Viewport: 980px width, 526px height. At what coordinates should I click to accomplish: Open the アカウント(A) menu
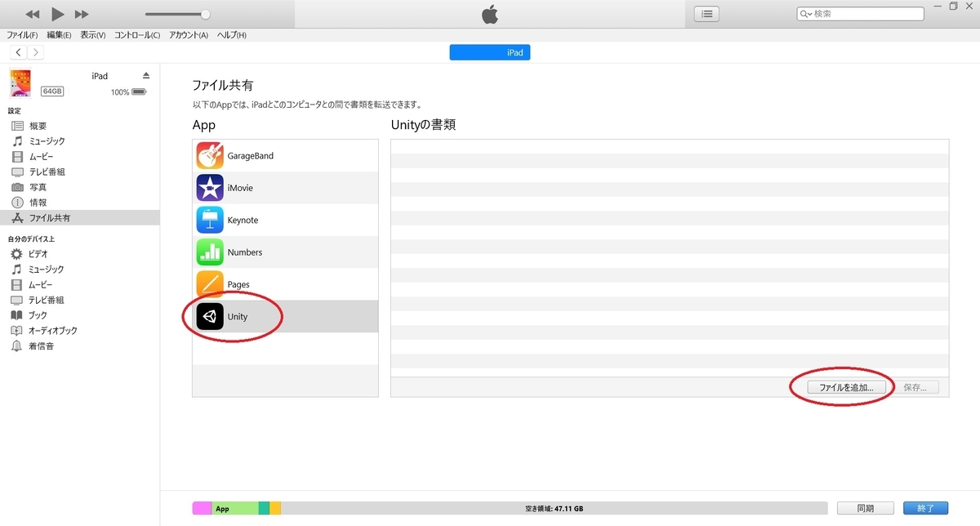pos(189,35)
